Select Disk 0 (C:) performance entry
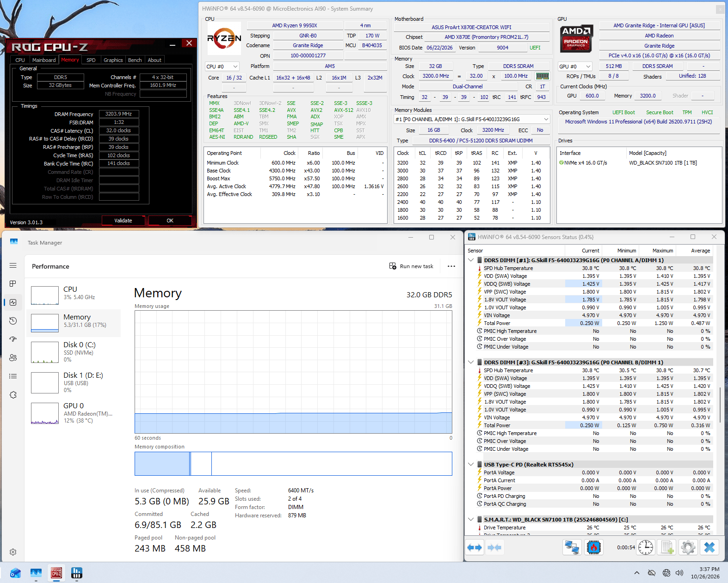The image size is (728, 583). coord(74,352)
